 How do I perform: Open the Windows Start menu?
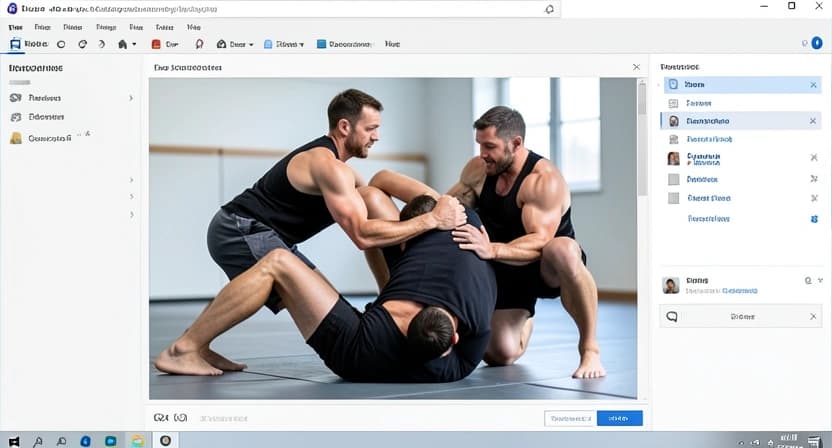pyautogui.click(x=12, y=440)
